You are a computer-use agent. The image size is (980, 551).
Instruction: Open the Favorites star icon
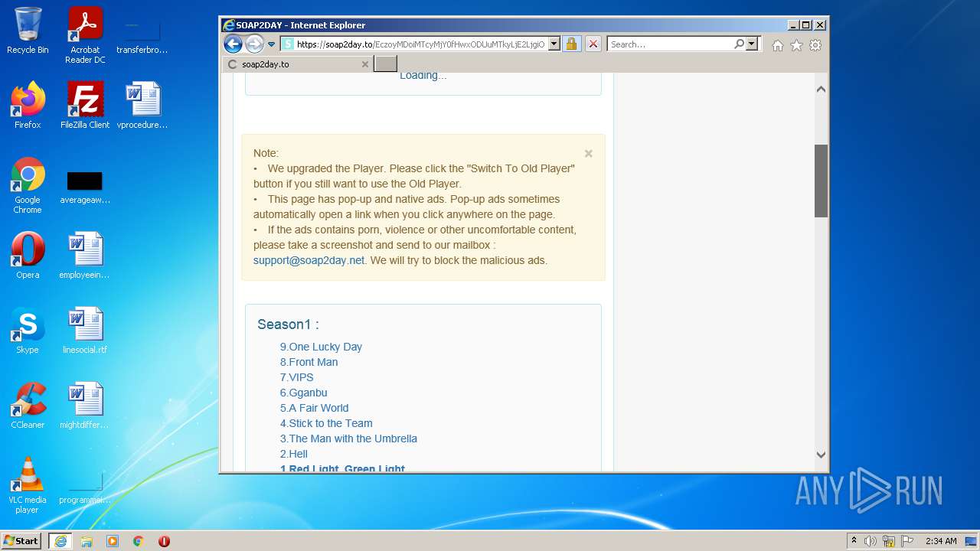pos(796,45)
